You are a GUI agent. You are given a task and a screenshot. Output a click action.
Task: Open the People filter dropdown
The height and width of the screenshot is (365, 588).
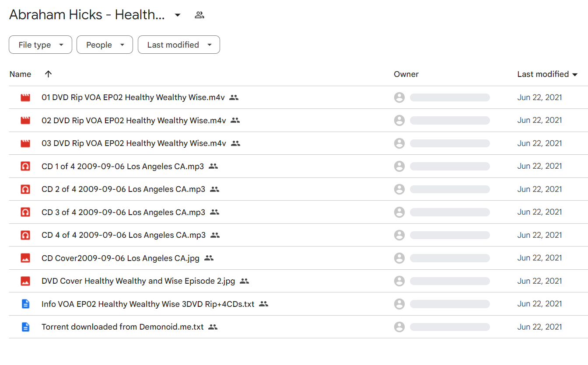click(105, 45)
